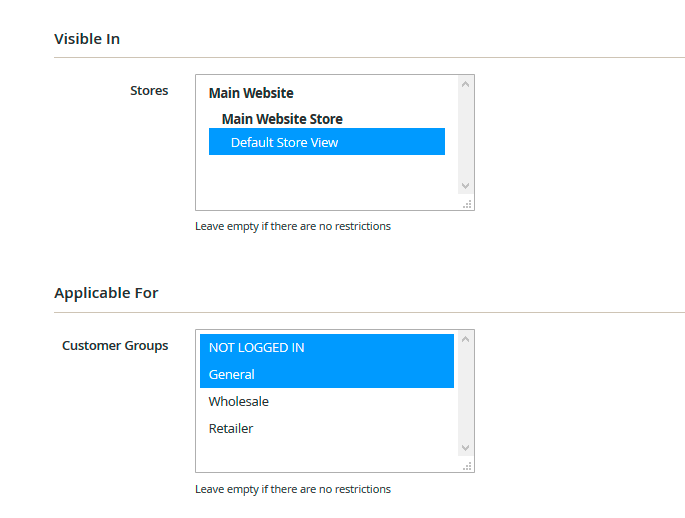Click Main Website in the Stores list

pos(251,93)
